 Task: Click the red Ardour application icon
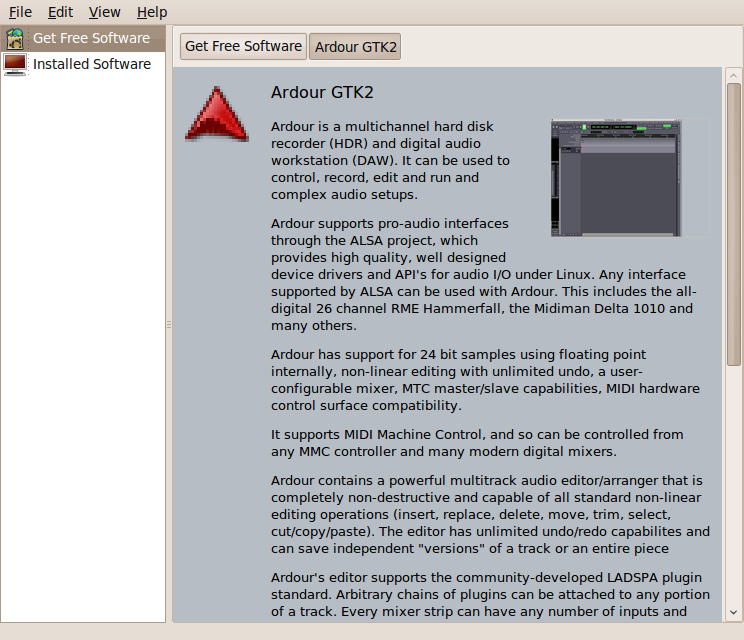(217, 114)
